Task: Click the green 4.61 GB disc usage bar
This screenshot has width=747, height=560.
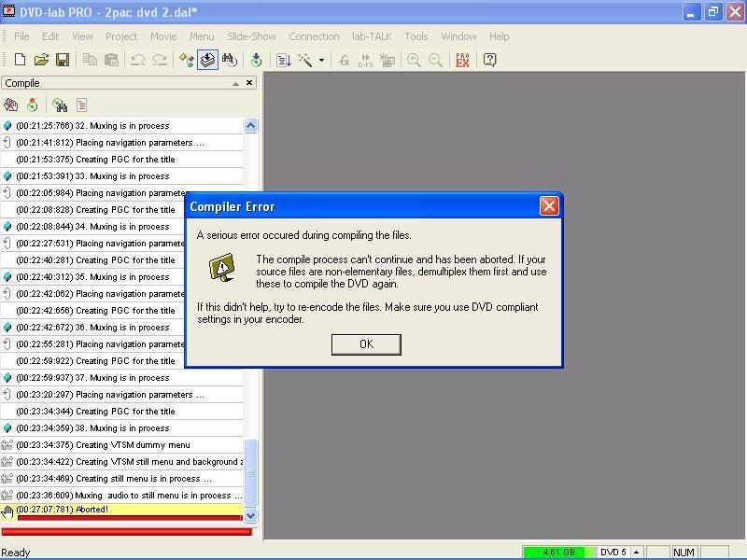Action: [x=557, y=553]
